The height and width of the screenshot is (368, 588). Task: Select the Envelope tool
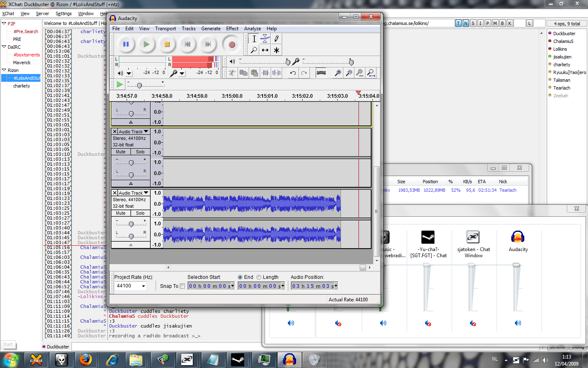(x=265, y=39)
